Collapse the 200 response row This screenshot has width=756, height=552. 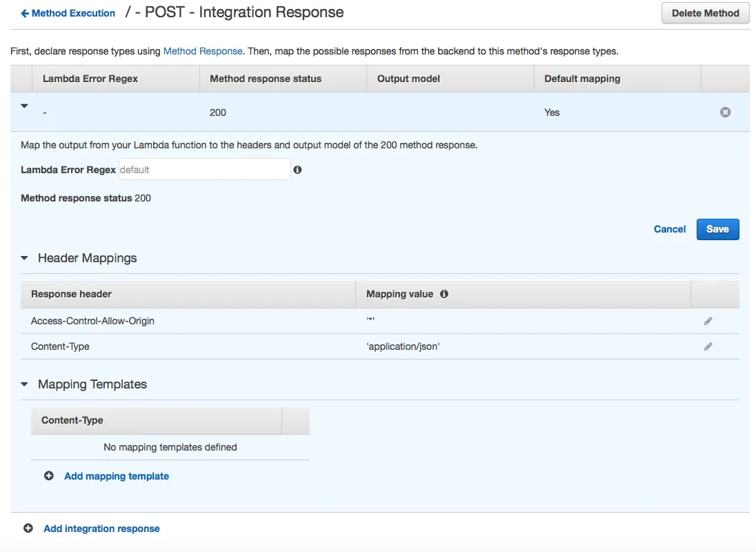(x=25, y=106)
